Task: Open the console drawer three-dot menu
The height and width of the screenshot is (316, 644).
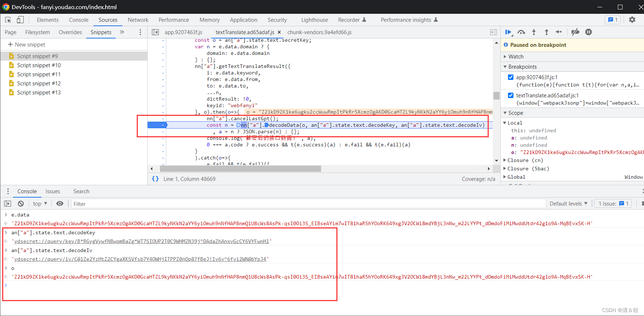Action: point(8,191)
